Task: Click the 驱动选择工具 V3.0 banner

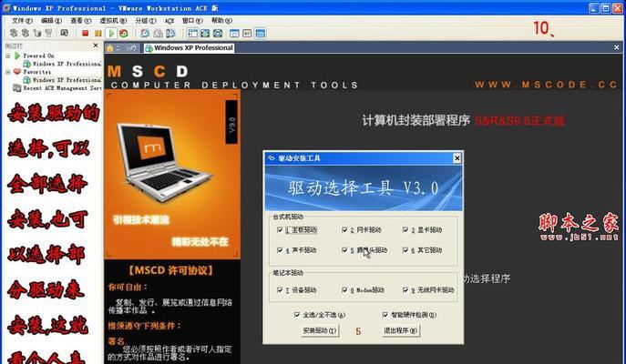Action: coord(364,188)
